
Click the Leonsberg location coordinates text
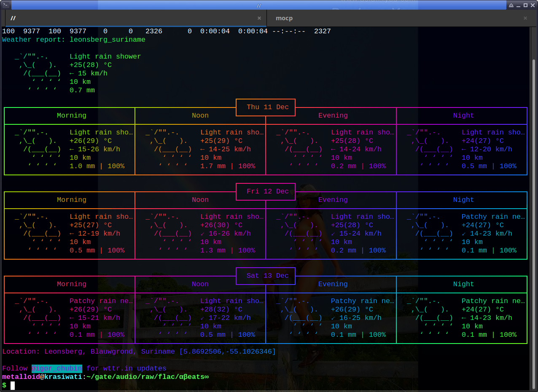pyautogui.click(x=227, y=352)
